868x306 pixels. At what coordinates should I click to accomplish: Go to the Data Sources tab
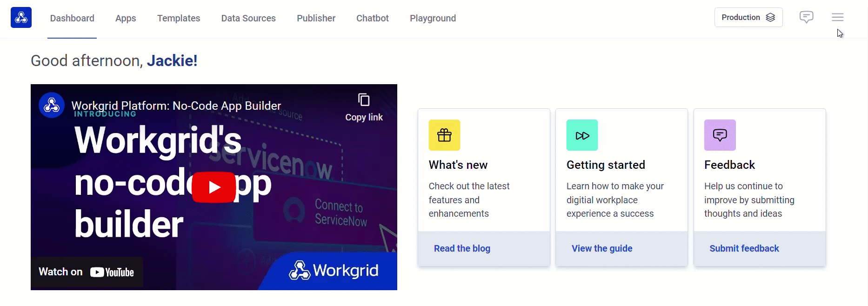click(x=248, y=18)
